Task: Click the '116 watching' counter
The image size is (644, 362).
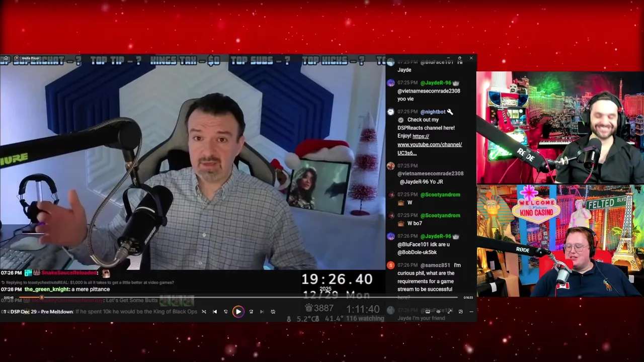Action: (364, 319)
